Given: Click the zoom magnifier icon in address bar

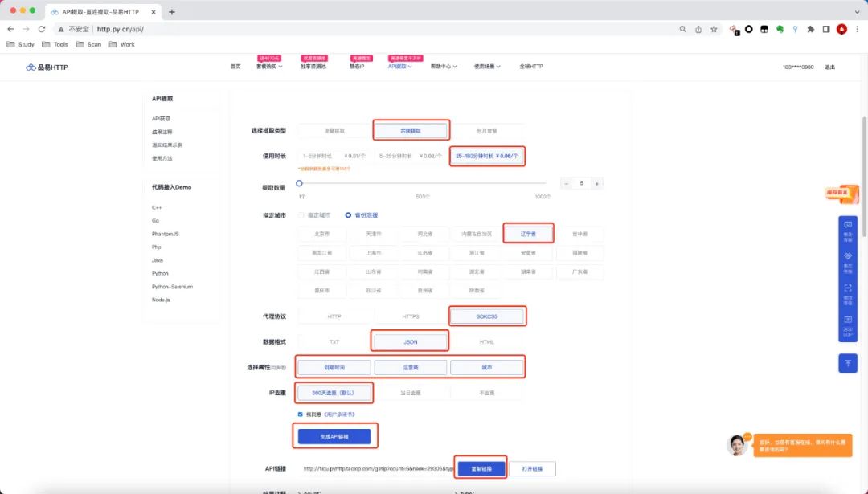Looking at the screenshot, I should 682,29.
